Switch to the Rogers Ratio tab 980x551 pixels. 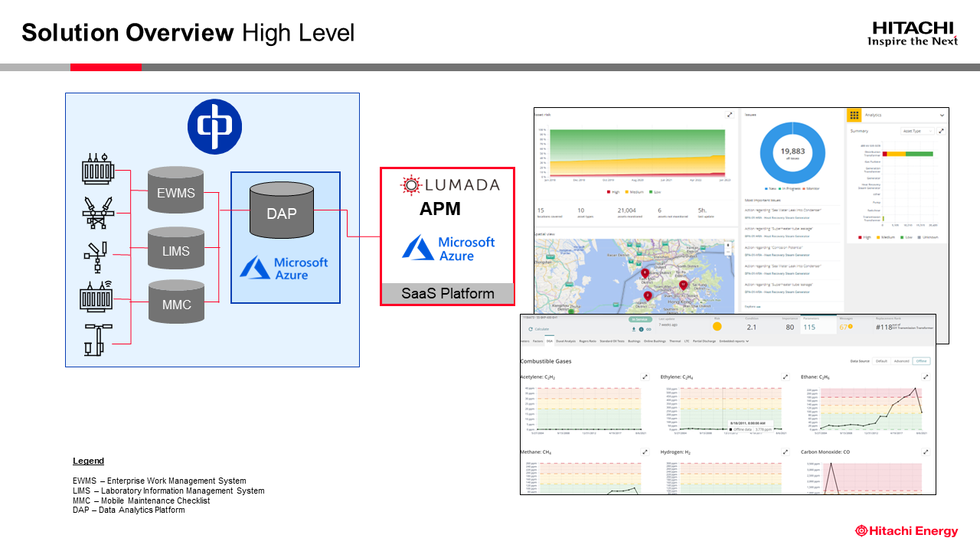588,341
